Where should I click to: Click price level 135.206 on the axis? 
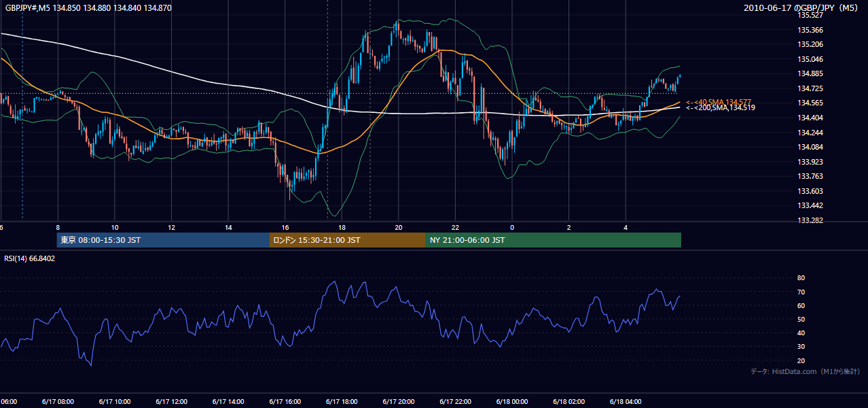pos(810,44)
